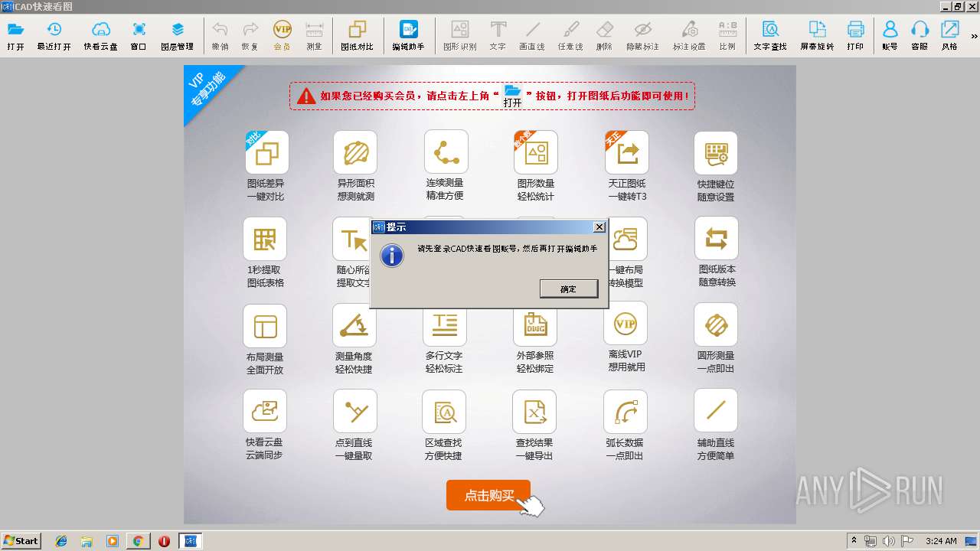Open 图层管理 layer manager
This screenshot has height=551, width=980.
click(177, 35)
